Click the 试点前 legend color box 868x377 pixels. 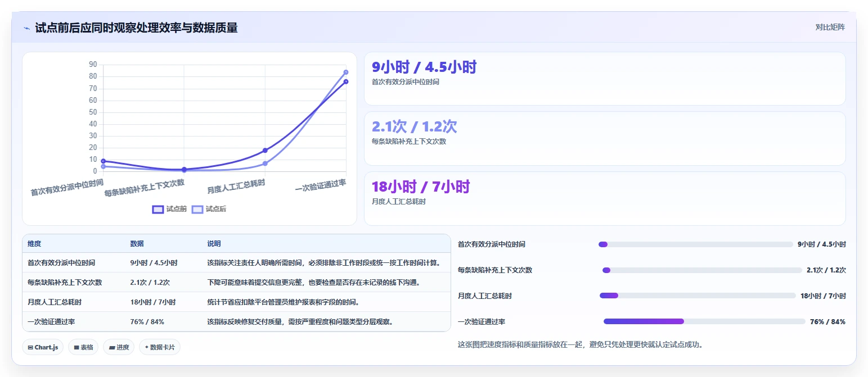tap(158, 209)
